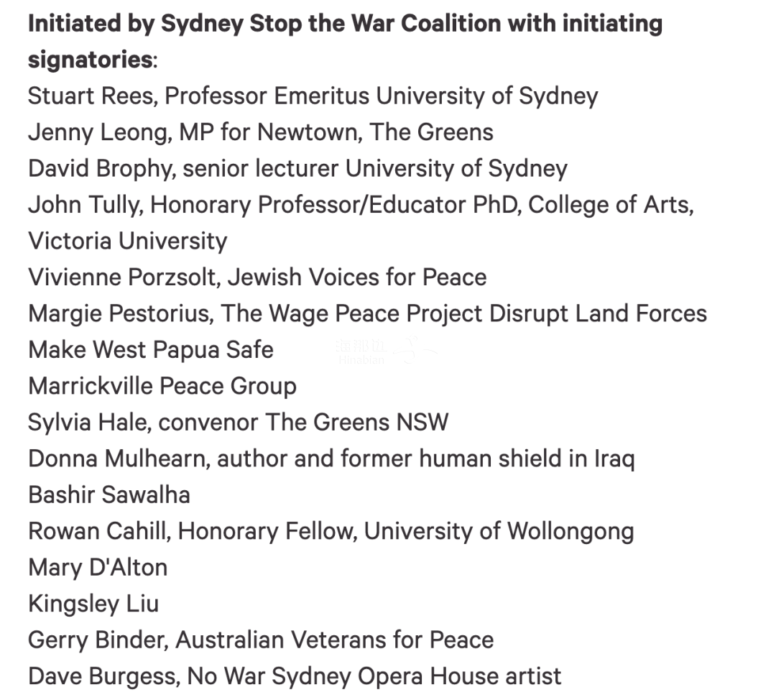The width and height of the screenshot is (776, 700).
Task: Select the line naming Stuart Rees
Action: (x=313, y=96)
